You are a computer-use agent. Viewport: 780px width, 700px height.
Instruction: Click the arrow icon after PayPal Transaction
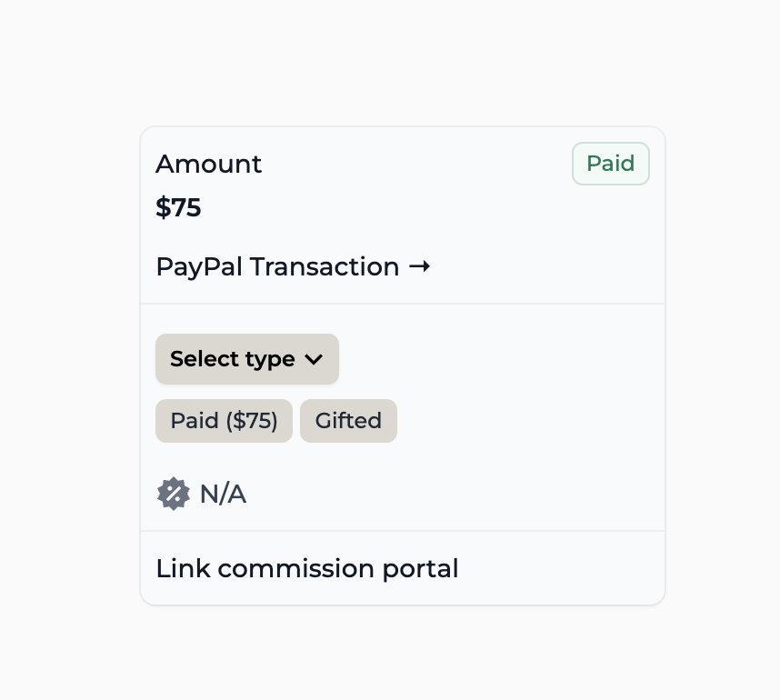click(x=419, y=266)
